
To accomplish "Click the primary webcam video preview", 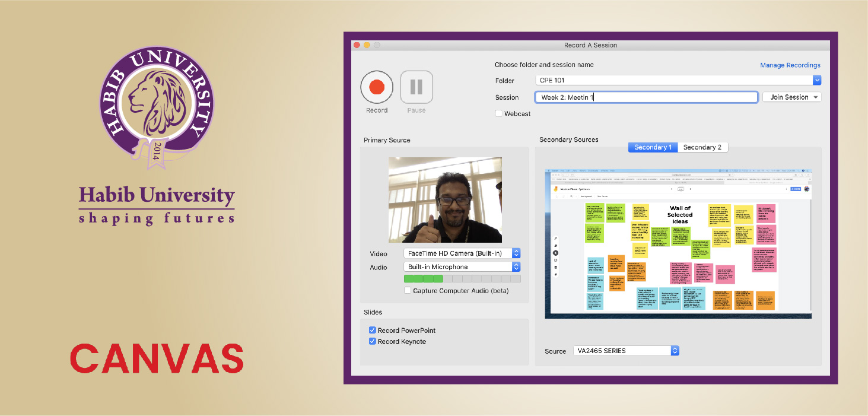I will click(445, 200).
